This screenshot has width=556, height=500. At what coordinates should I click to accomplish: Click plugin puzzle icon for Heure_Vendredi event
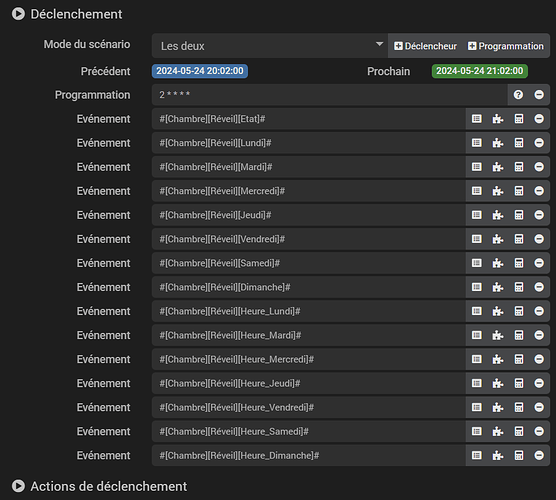pyautogui.click(x=497, y=407)
